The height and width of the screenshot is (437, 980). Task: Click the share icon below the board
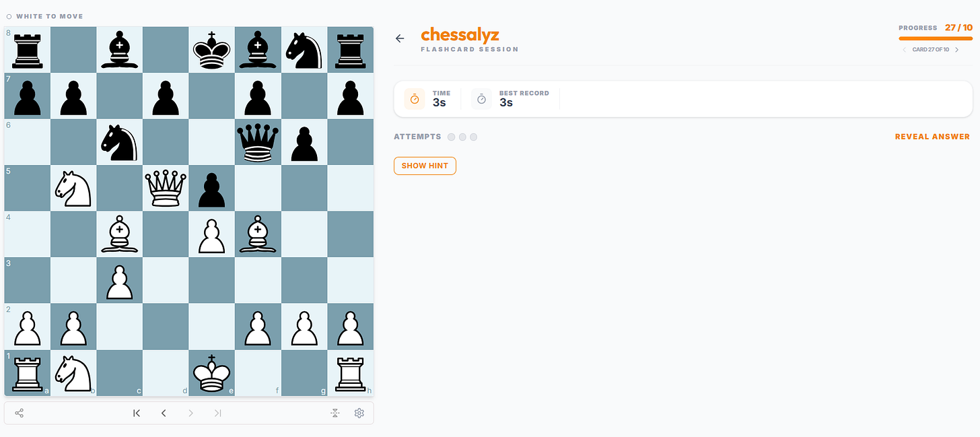pyautogui.click(x=19, y=413)
